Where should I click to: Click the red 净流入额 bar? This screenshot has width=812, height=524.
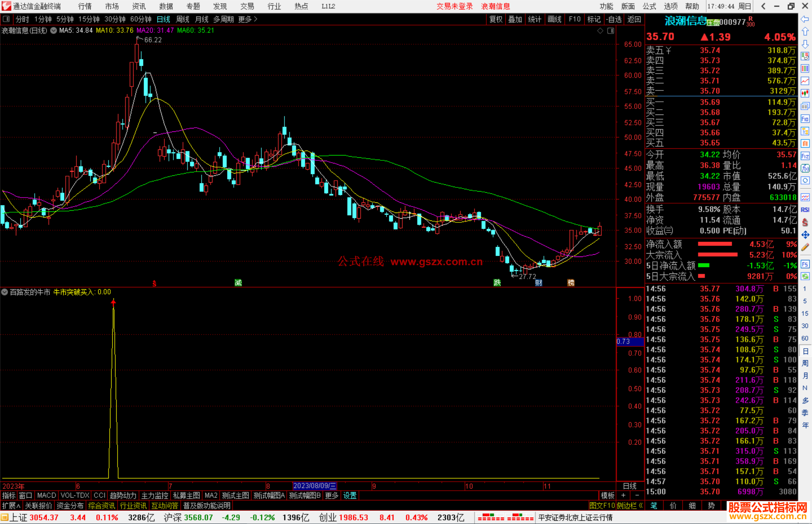715,244
